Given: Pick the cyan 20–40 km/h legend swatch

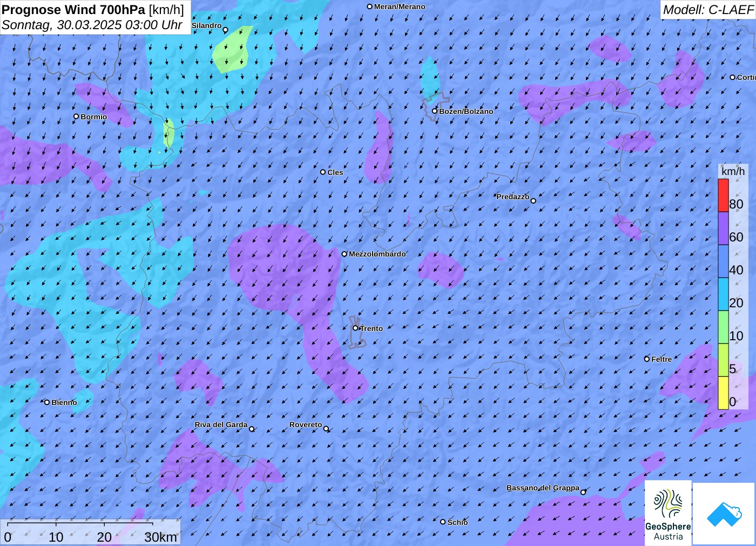Looking at the screenshot, I should [723, 294].
